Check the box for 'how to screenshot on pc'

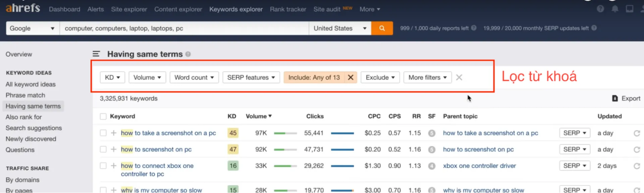coord(103,149)
